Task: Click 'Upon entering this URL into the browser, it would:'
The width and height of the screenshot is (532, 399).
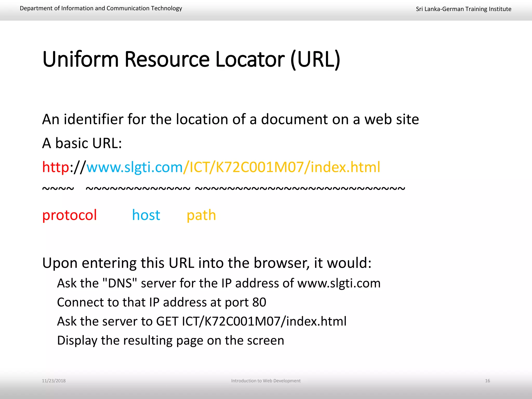Action: (207, 263)
